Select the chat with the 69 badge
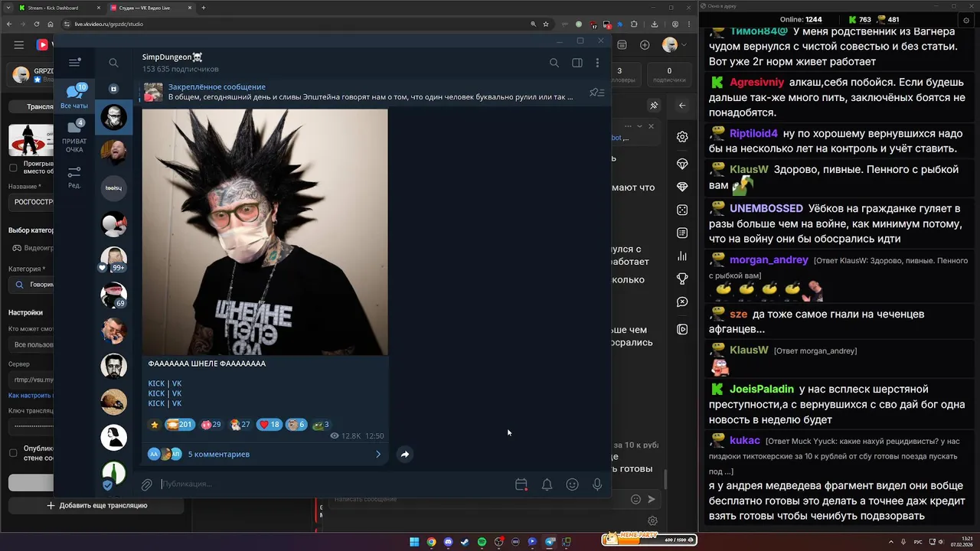This screenshot has width=980, height=551. (114, 295)
